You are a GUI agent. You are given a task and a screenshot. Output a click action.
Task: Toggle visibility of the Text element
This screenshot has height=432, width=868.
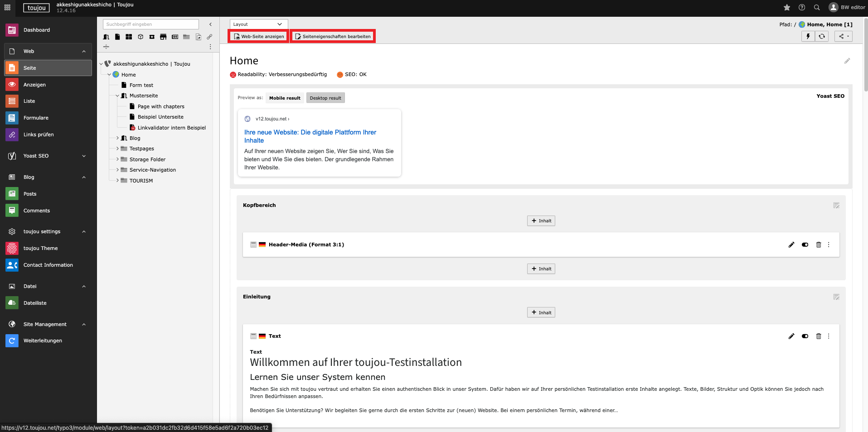[x=805, y=336]
